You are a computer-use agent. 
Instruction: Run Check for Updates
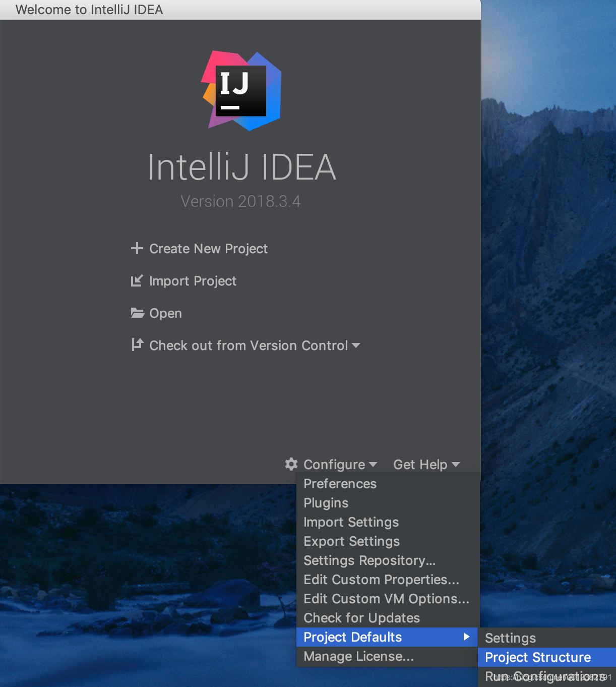click(361, 618)
